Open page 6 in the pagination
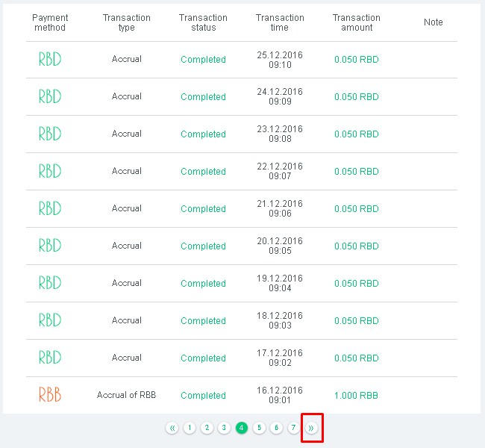485x448 pixels. tap(276, 428)
